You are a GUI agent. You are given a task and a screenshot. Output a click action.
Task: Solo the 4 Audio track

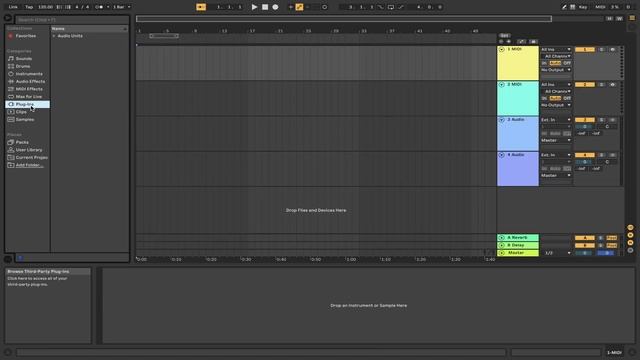pyautogui.click(x=601, y=155)
